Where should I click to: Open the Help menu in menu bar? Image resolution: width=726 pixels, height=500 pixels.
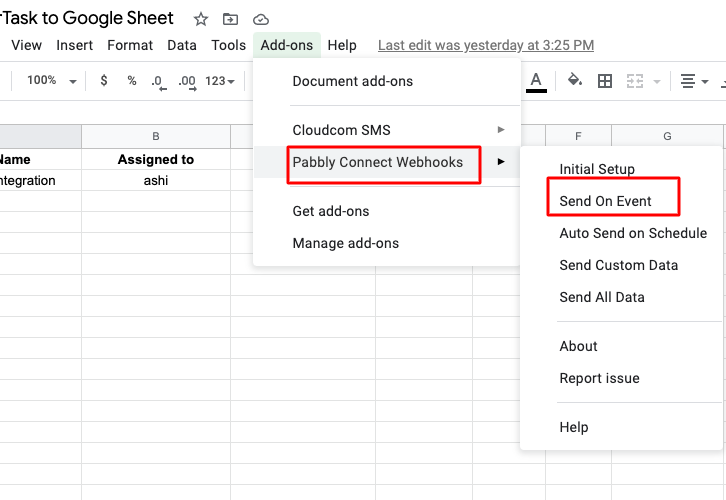click(342, 45)
